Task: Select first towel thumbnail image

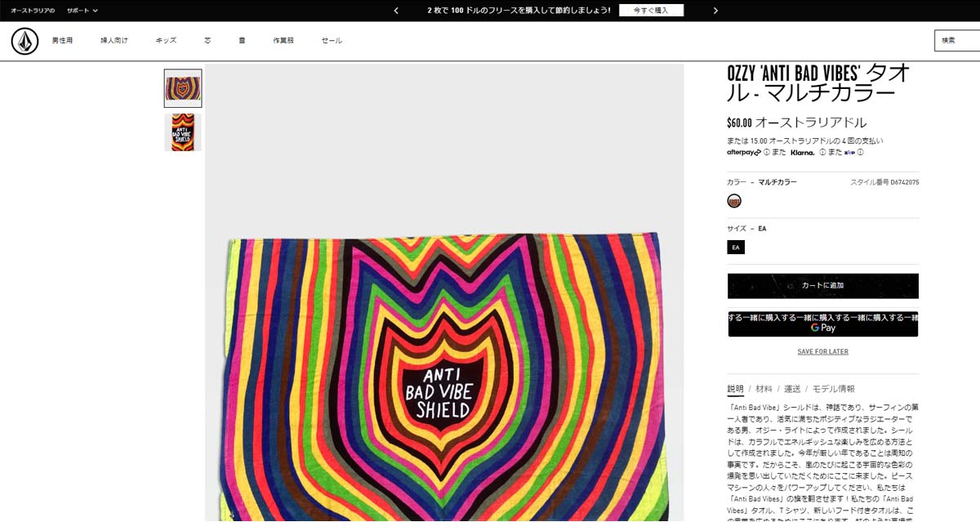Action: click(183, 88)
